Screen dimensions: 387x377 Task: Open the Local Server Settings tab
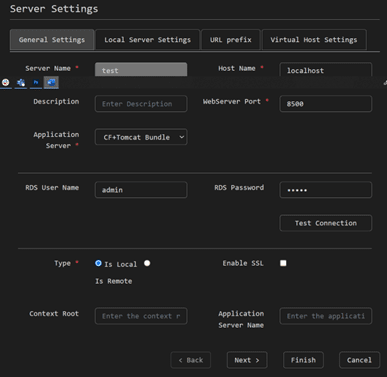click(x=147, y=40)
